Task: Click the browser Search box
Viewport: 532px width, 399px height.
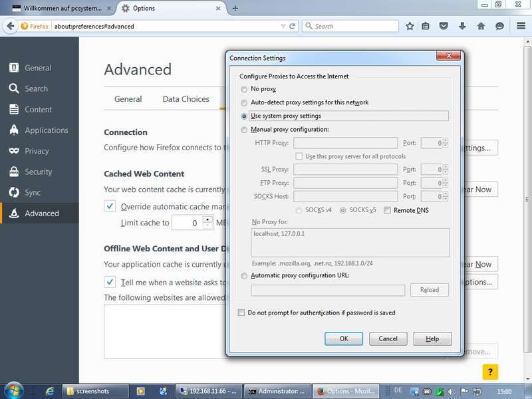Action: click(350, 26)
